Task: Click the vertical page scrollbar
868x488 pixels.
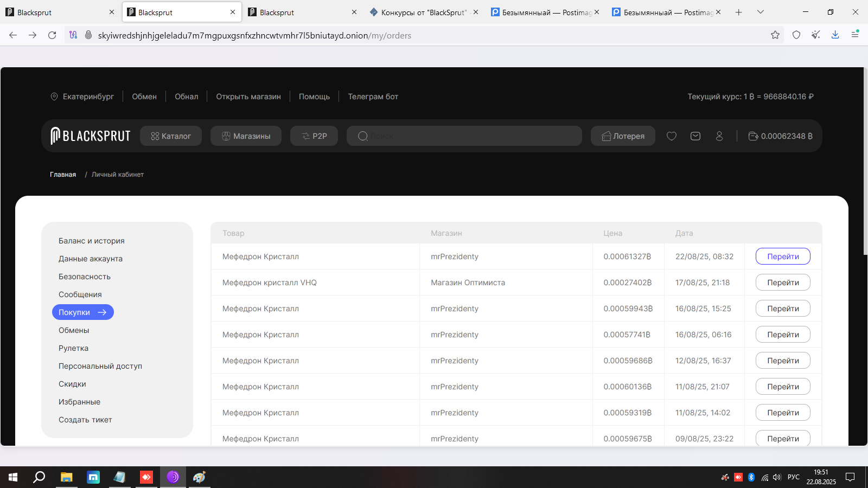Action: (x=865, y=161)
